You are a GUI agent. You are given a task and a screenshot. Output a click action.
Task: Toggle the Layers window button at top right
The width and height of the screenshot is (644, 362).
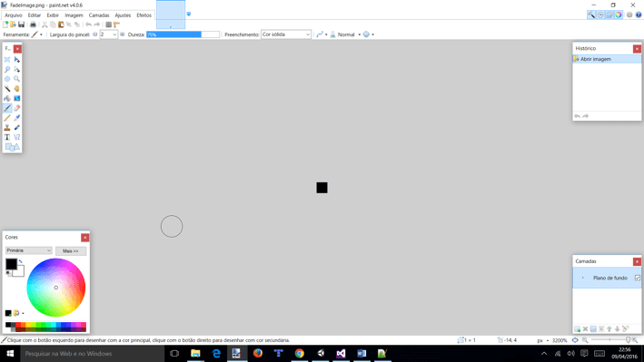(609, 15)
